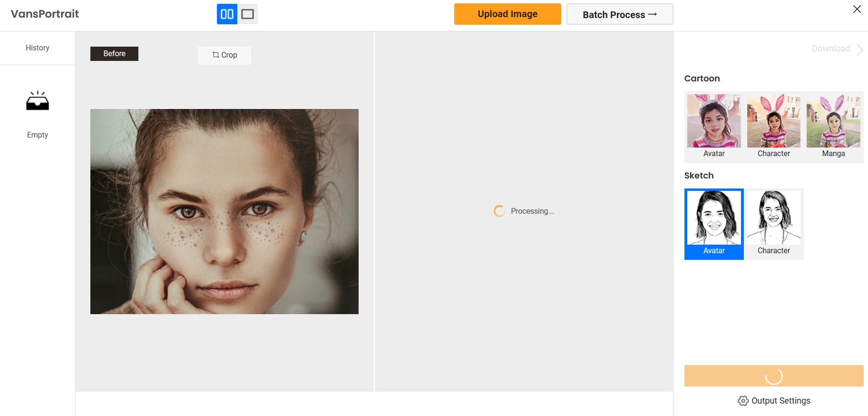The width and height of the screenshot is (868, 416).
Task: Click the chevron arrow beside Download
Action: click(860, 50)
